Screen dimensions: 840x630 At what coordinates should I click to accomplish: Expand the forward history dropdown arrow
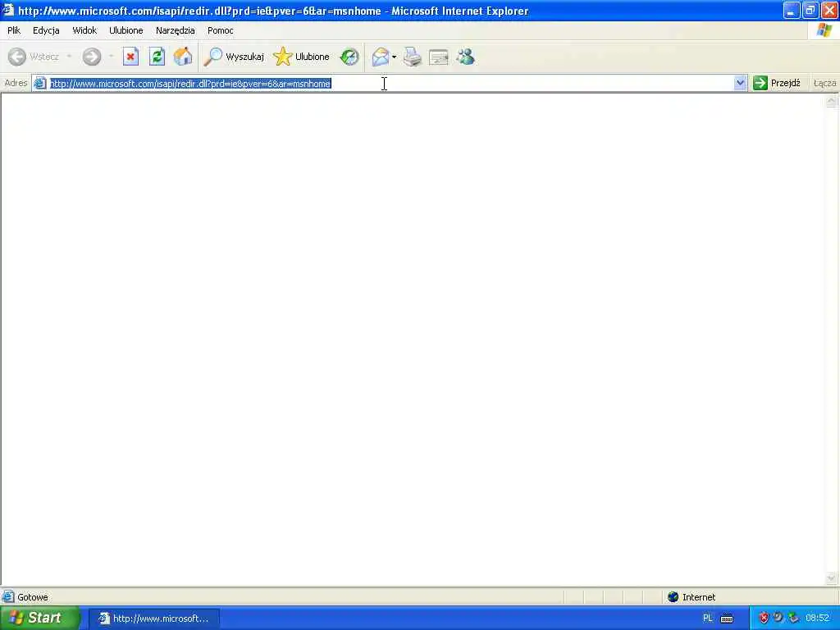coord(111,57)
